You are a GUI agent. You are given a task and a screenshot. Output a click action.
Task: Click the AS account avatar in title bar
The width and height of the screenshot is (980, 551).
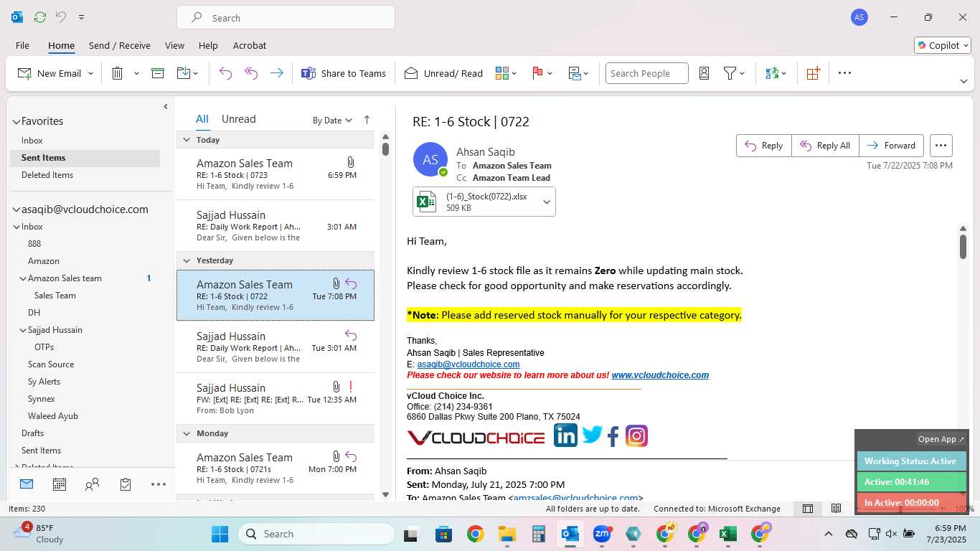click(x=859, y=17)
